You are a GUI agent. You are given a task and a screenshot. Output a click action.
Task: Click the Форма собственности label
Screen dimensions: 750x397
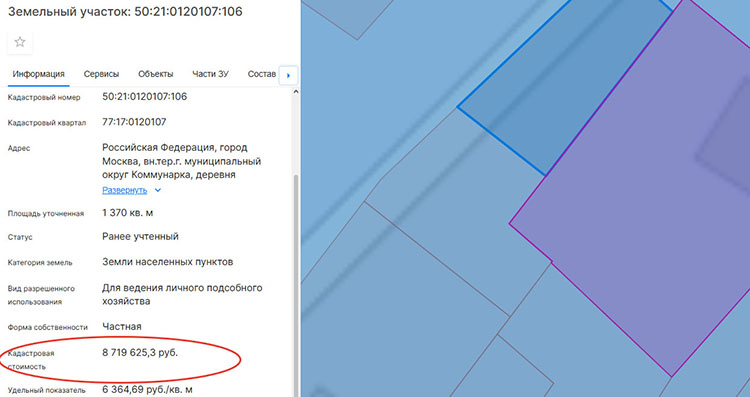[x=48, y=328]
